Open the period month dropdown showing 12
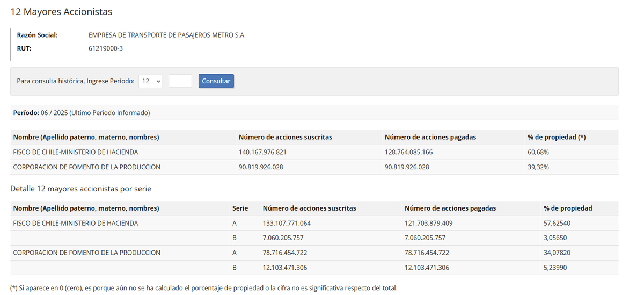The image size is (644, 295). click(150, 81)
